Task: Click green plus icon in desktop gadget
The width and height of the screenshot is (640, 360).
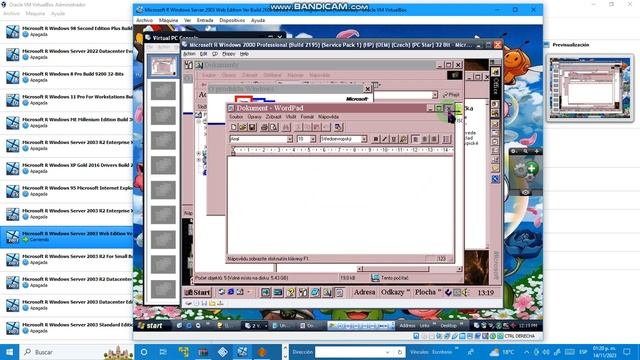Action: (531, 168)
